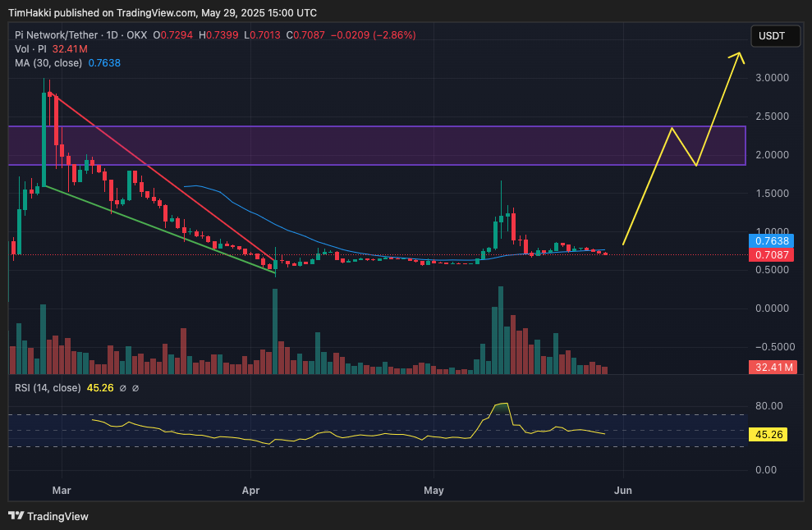Open the USDT currency selector
The width and height of the screenshot is (812, 530).
coord(770,36)
